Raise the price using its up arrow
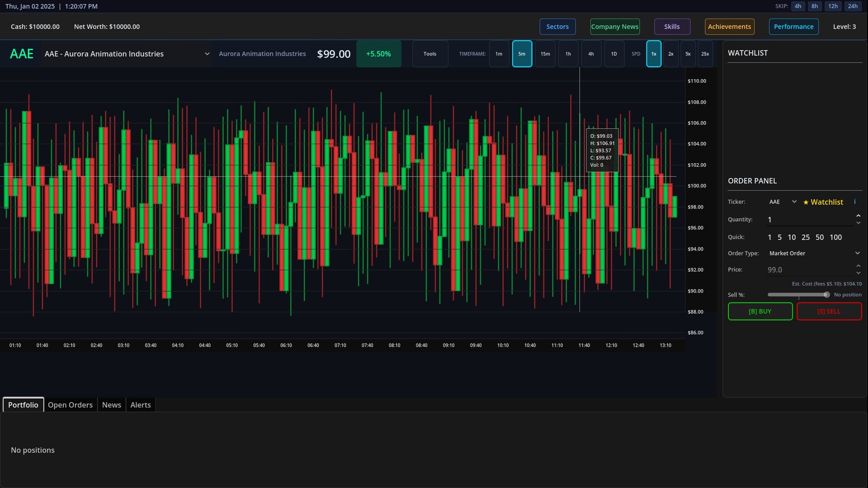868x488 pixels. point(858,266)
